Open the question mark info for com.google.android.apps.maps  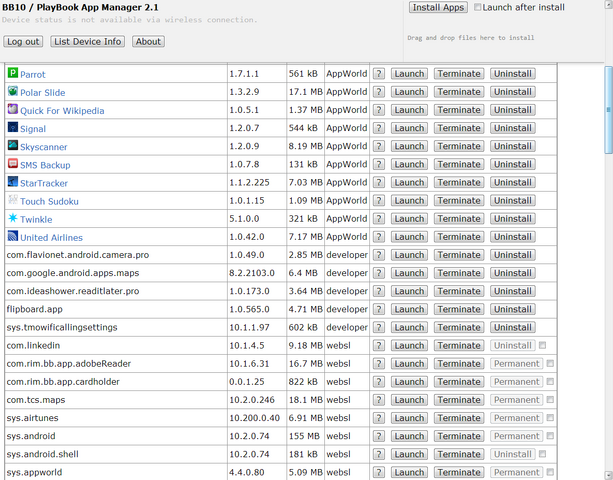point(378,273)
